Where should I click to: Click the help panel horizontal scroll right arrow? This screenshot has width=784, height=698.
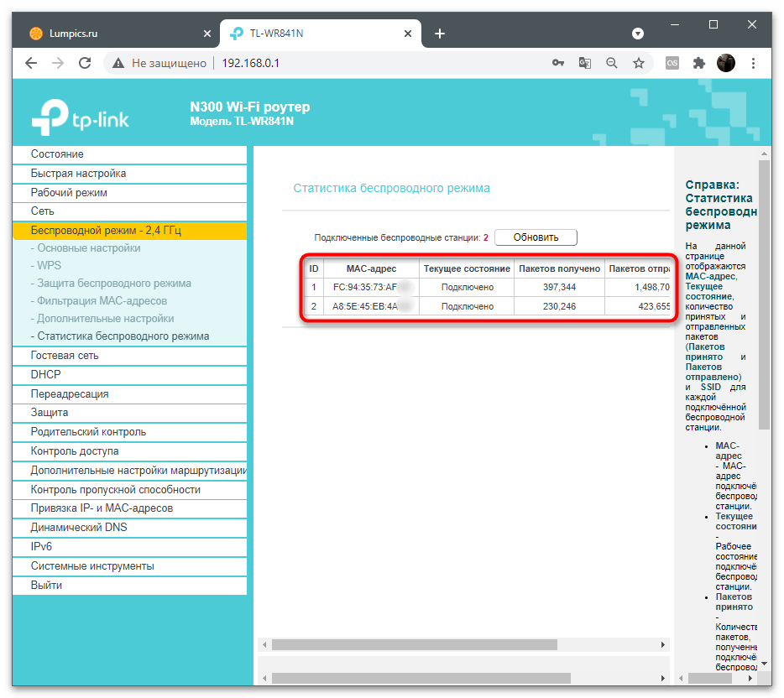[x=750, y=678]
